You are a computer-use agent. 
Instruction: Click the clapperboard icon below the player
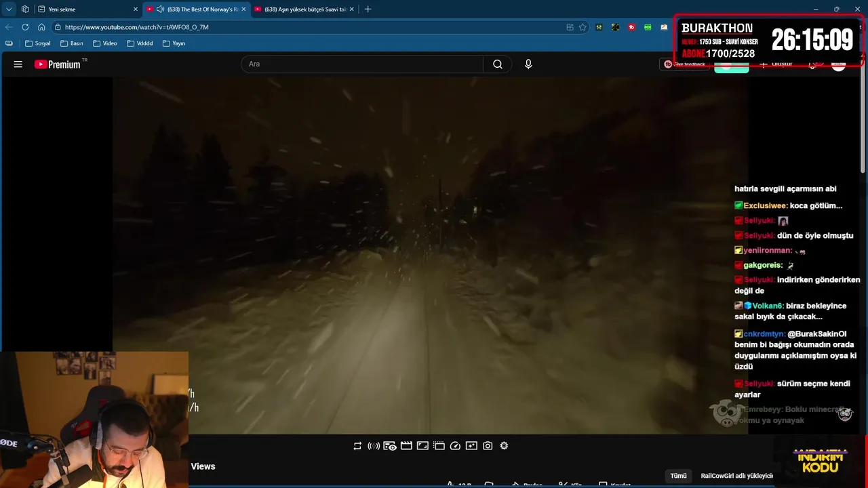406,446
